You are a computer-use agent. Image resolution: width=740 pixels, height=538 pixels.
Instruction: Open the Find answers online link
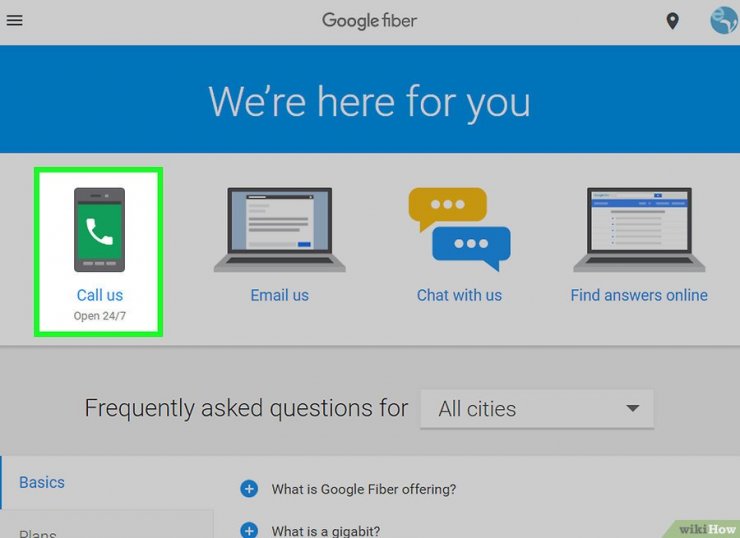639,295
